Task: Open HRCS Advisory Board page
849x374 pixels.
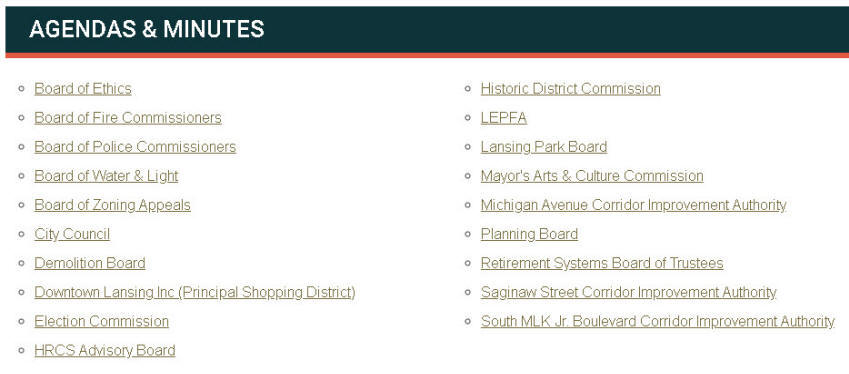Action: 105,351
